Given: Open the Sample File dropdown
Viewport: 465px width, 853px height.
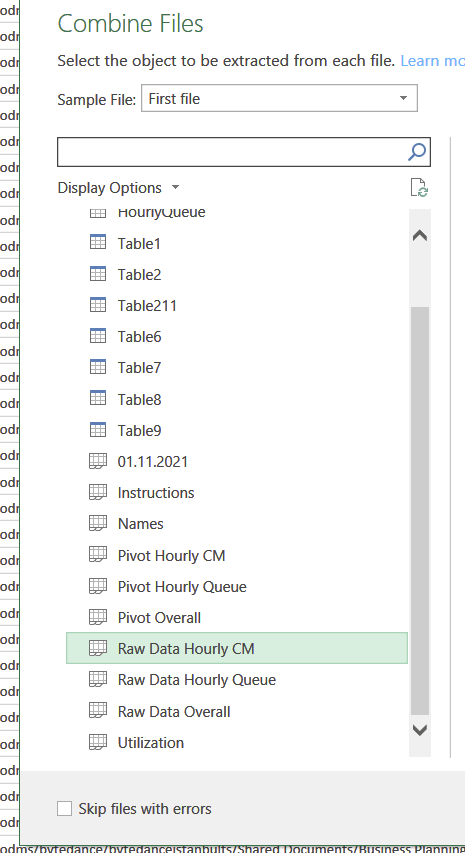Looking at the screenshot, I should (279, 98).
